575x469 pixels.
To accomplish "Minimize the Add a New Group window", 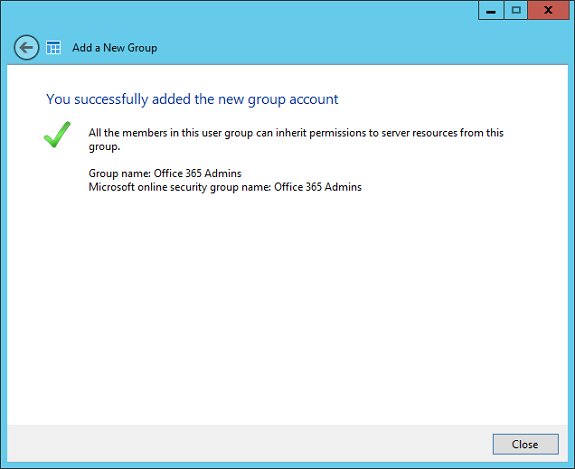I will (x=491, y=10).
